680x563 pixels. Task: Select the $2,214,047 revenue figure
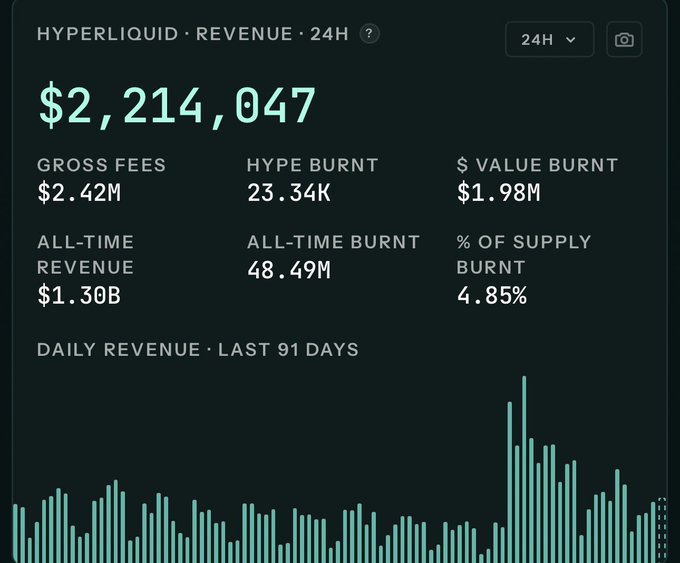click(177, 106)
